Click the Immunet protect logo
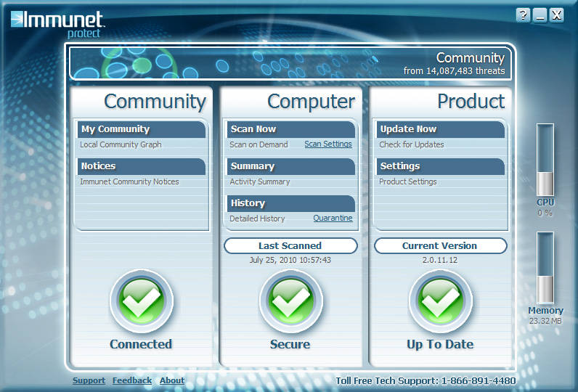The height and width of the screenshot is (392, 578). (57, 24)
